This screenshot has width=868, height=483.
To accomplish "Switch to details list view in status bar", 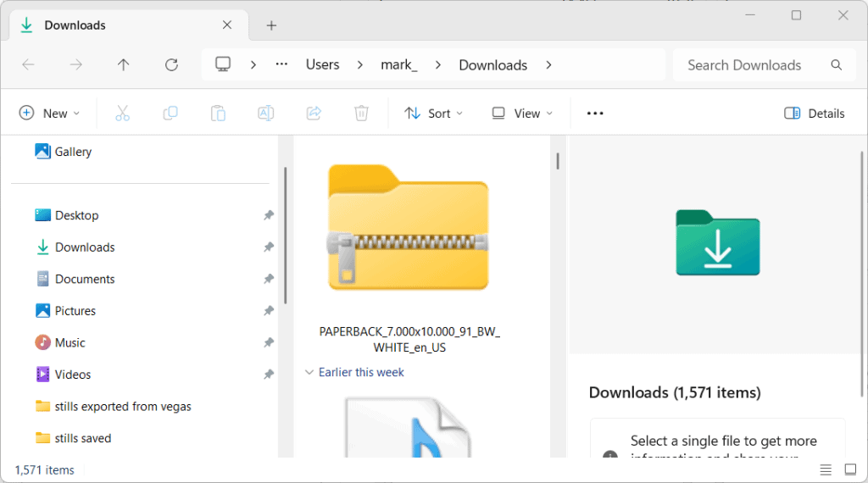I will (826, 469).
